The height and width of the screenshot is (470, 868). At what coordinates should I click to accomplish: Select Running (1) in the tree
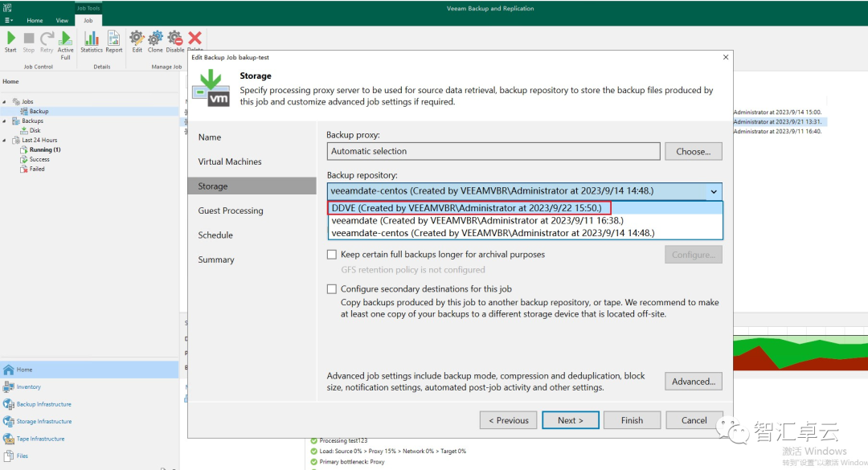pyautogui.click(x=44, y=149)
